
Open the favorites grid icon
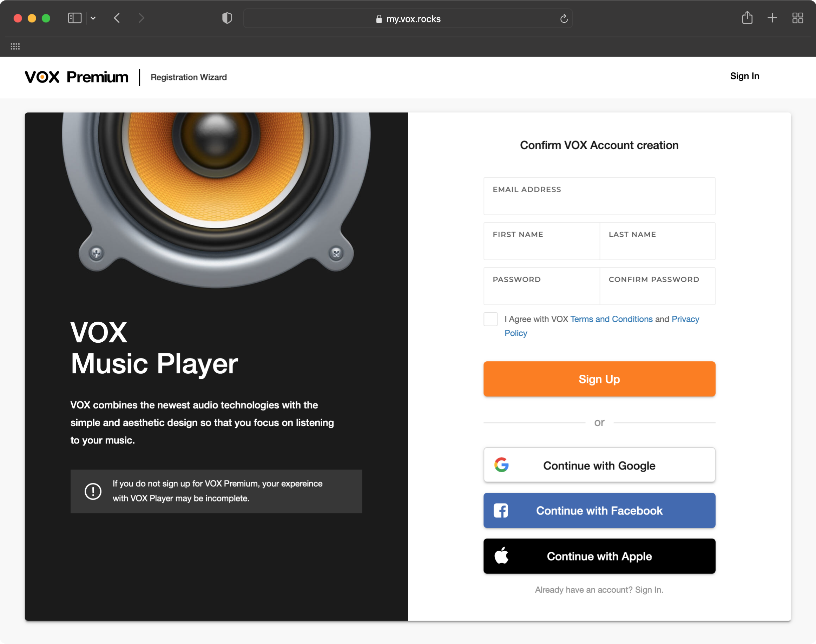(x=15, y=46)
